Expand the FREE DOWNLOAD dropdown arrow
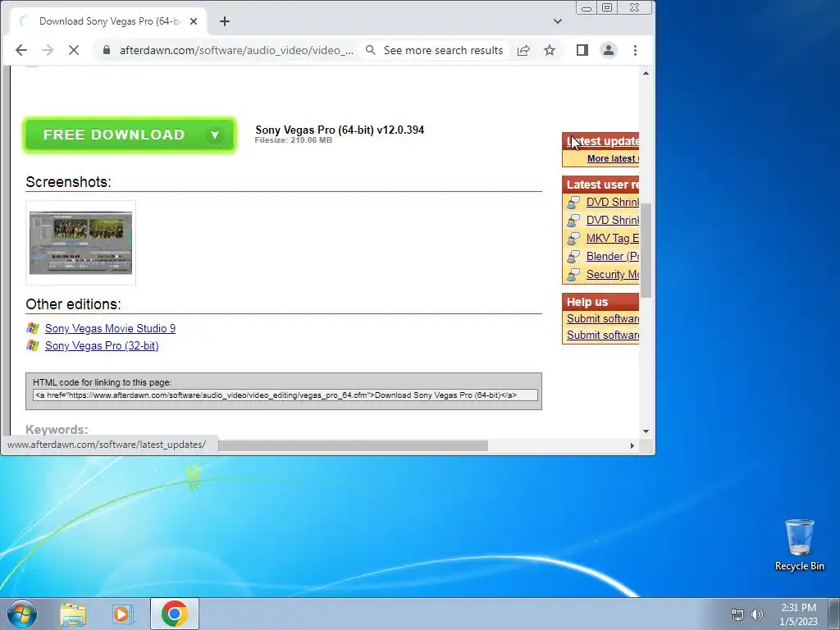This screenshot has width=840, height=630. pyautogui.click(x=215, y=135)
